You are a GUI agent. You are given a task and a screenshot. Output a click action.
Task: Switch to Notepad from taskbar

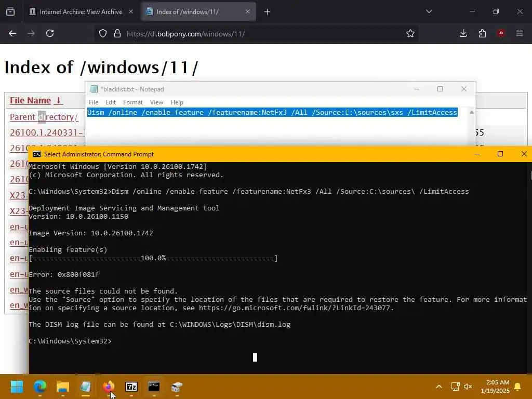pyautogui.click(x=86, y=387)
